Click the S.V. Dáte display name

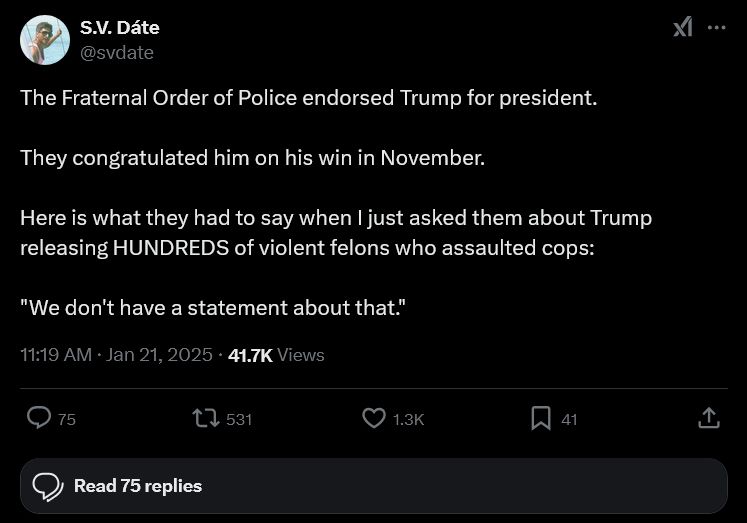(x=119, y=27)
